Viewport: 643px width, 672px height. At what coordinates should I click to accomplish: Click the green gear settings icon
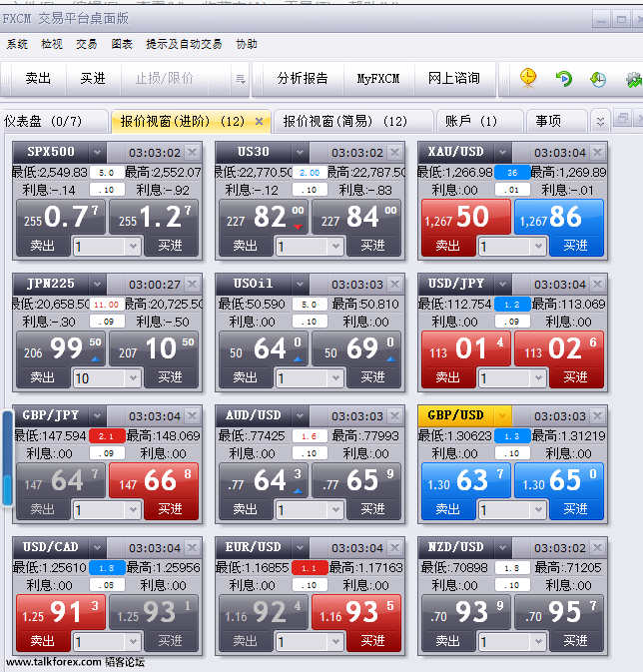point(634,79)
